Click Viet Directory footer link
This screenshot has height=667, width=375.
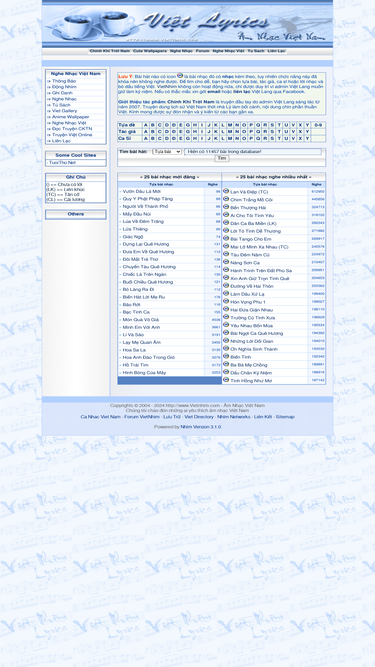point(199,417)
